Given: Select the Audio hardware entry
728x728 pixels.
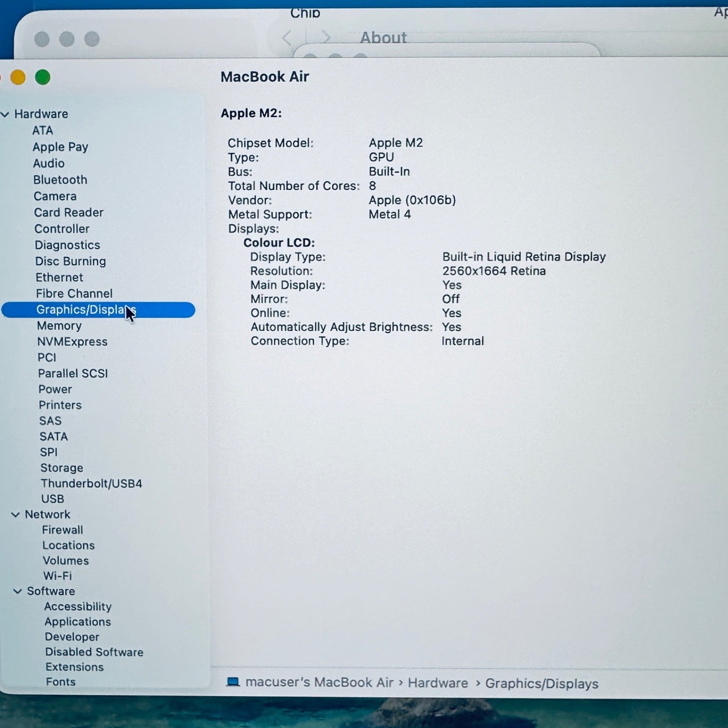Looking at the screenshot, I should pos(49,163).
